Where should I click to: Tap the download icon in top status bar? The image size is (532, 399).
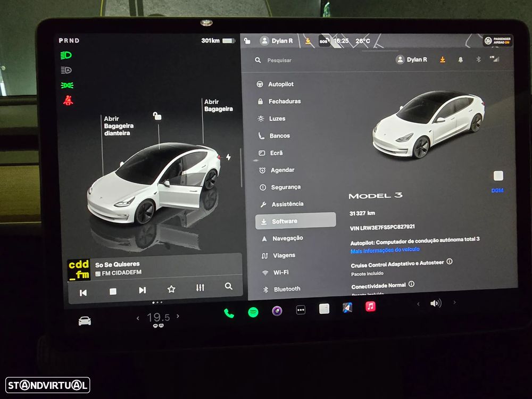pos(307,41)
